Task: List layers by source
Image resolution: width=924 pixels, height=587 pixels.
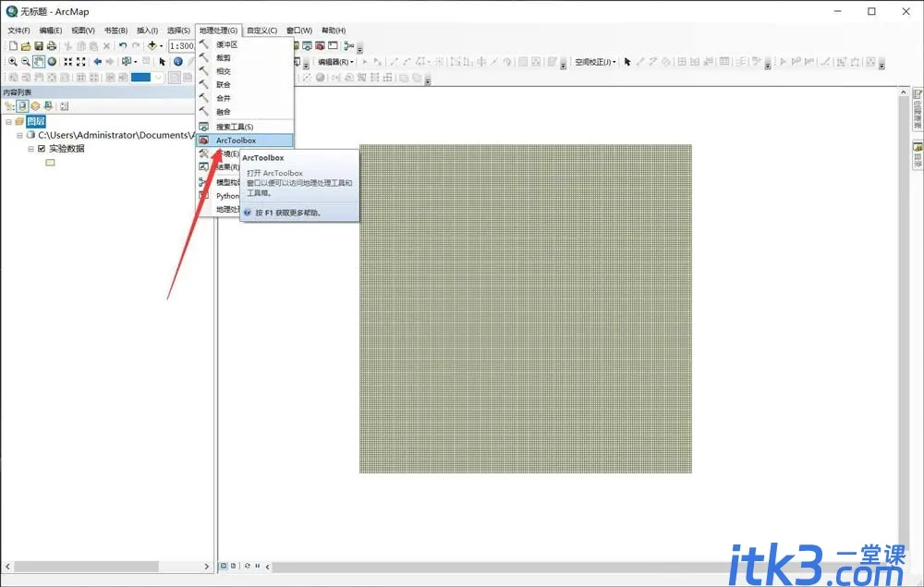Action: point(22,106)
